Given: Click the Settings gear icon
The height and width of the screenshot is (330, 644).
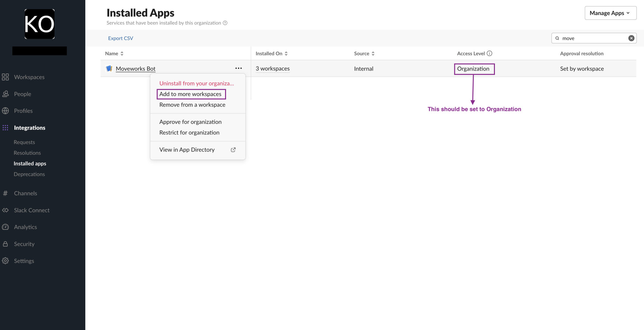Looking at the screenshot, I should [5, 261].
